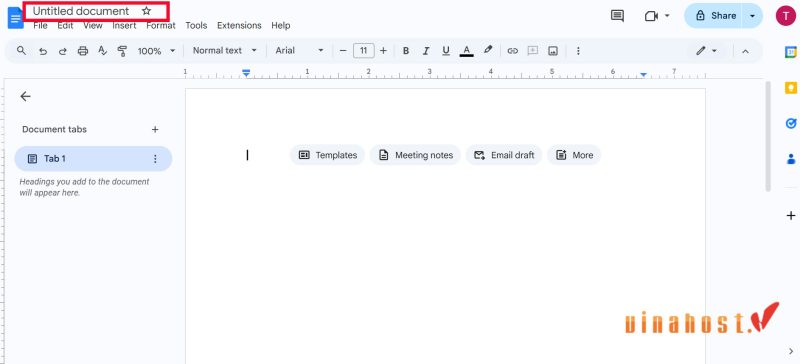Click the vertical scrollbar of the document
800x364 pixels.
click(x=768, y=137)
